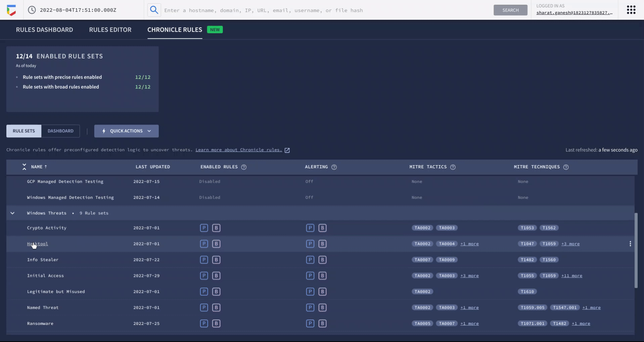
Task: Click the Chronicle logo icon
Action: pyautogui.click(x=11, y=10)
